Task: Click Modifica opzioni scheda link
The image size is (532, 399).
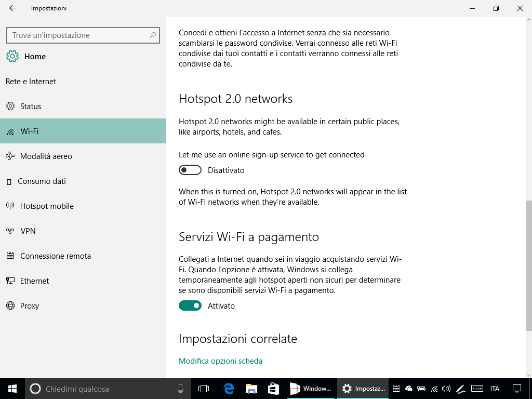Action: pyautogui.click(x=220, y=361)
